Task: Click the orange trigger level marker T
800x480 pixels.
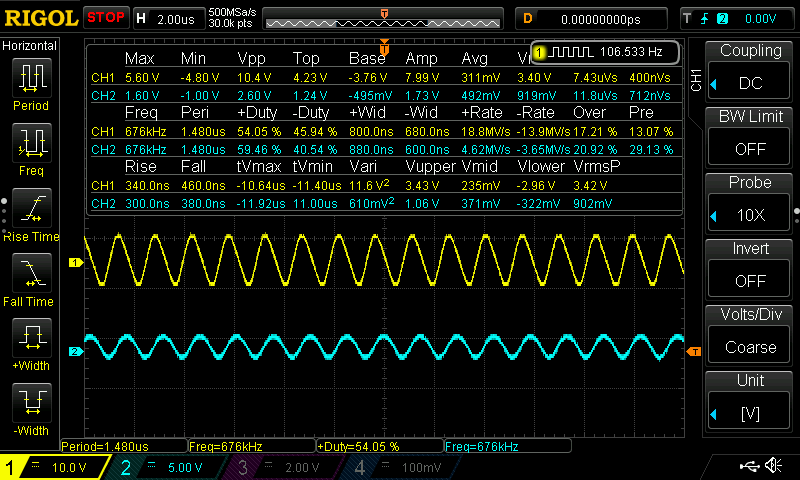Action: (693, 351)
